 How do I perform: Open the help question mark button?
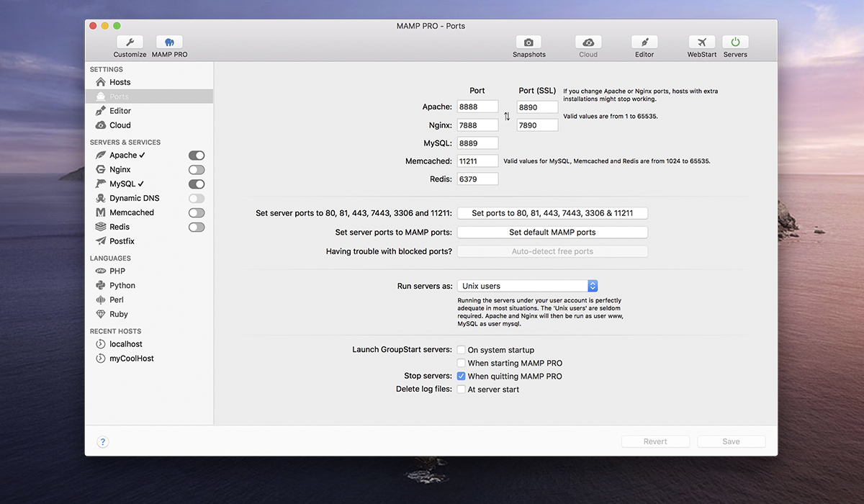pos(102,442)
